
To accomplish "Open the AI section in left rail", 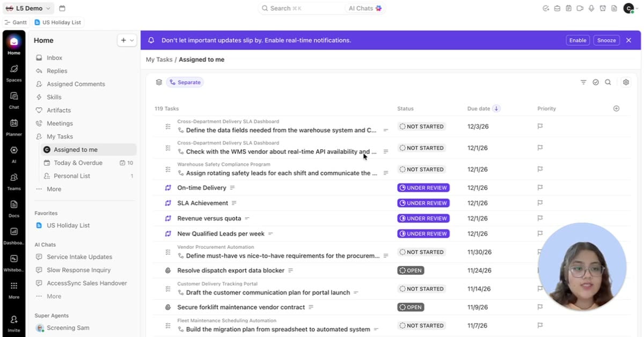I will click(14, 154).
